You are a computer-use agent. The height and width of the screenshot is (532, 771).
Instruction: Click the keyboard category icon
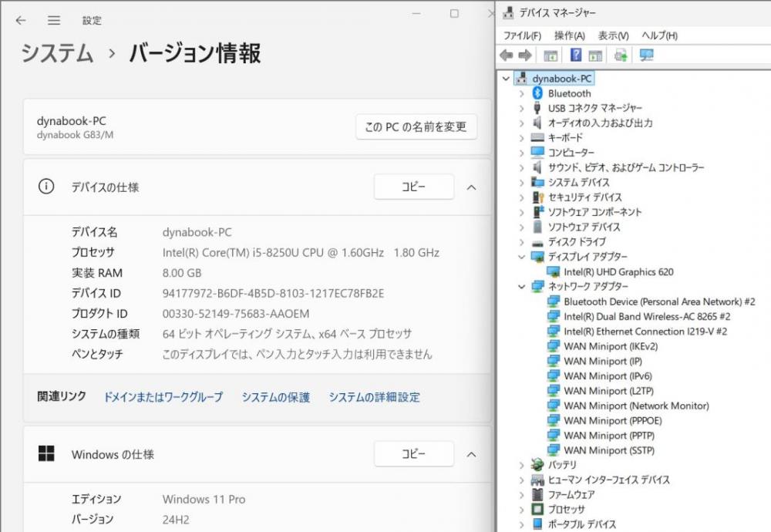(537, 138)
